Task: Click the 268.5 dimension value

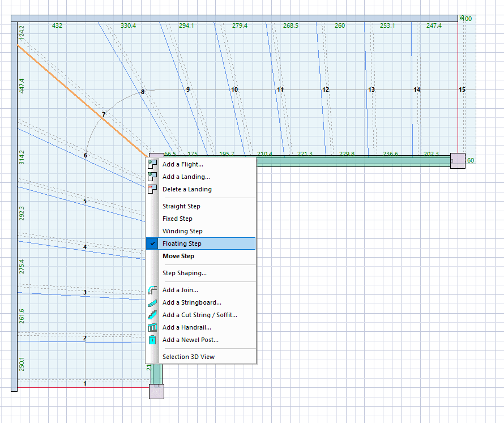Action: [x=291, y=25]
